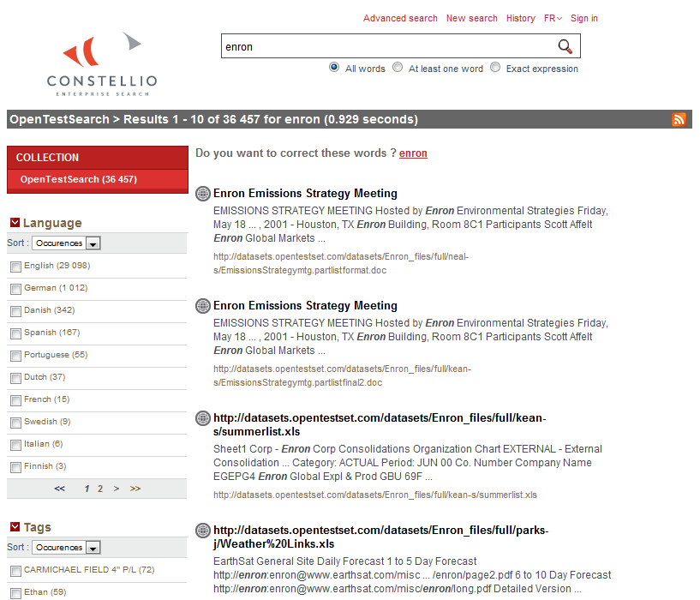Collapse the Tags facet red chevron
The width and height of the screenshot is (700, 600).
[x=15, y=527]
